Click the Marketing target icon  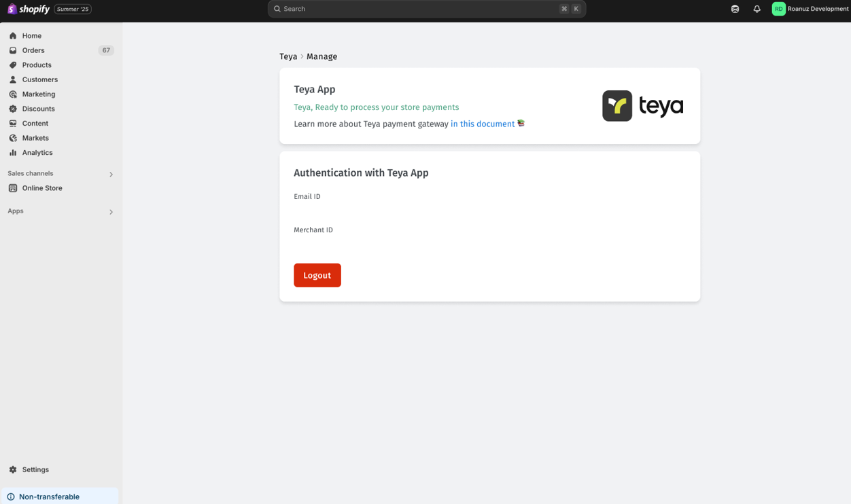(13, 94)
